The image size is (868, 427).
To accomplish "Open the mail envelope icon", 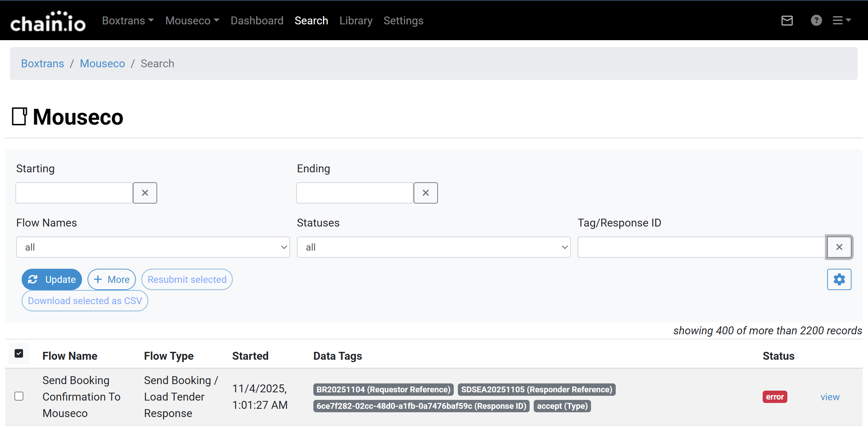I will click(x=787, y=21).
